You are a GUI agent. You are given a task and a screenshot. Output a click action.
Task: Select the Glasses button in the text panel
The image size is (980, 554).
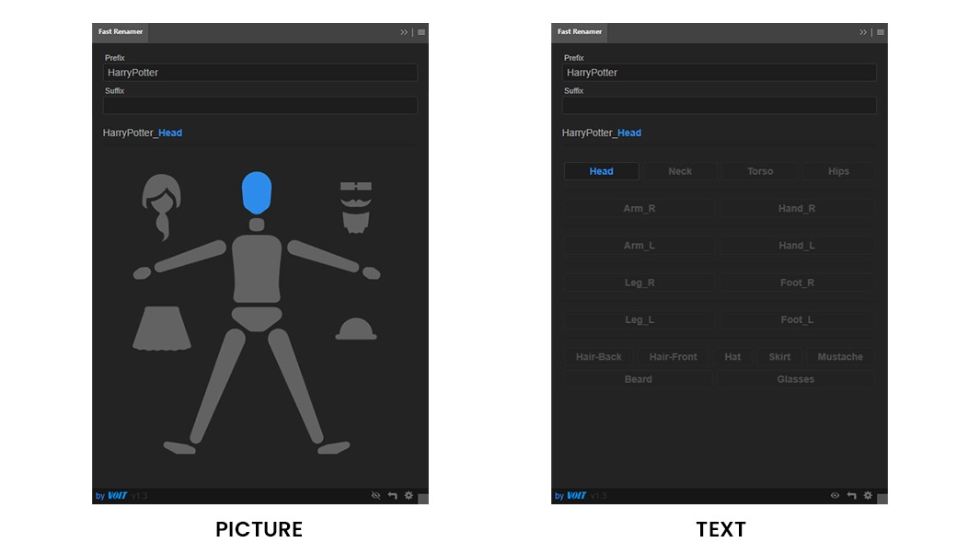796,379
